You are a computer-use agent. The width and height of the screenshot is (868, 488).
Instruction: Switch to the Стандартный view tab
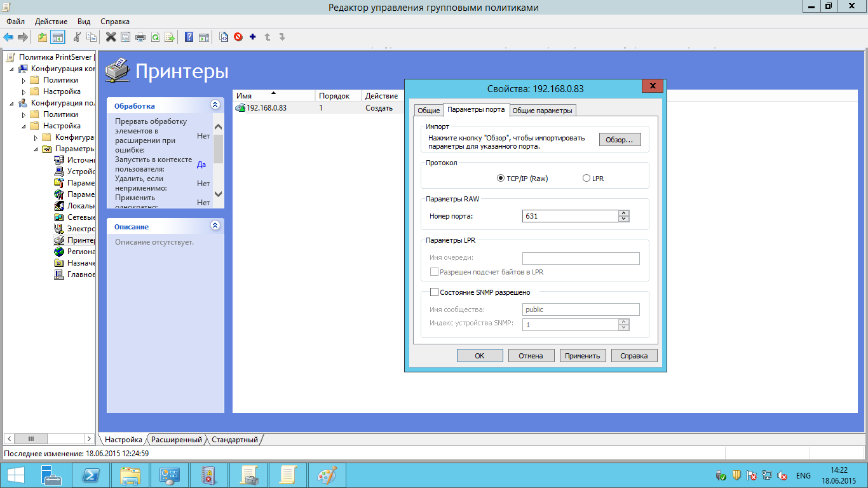(x=234, y=440)
